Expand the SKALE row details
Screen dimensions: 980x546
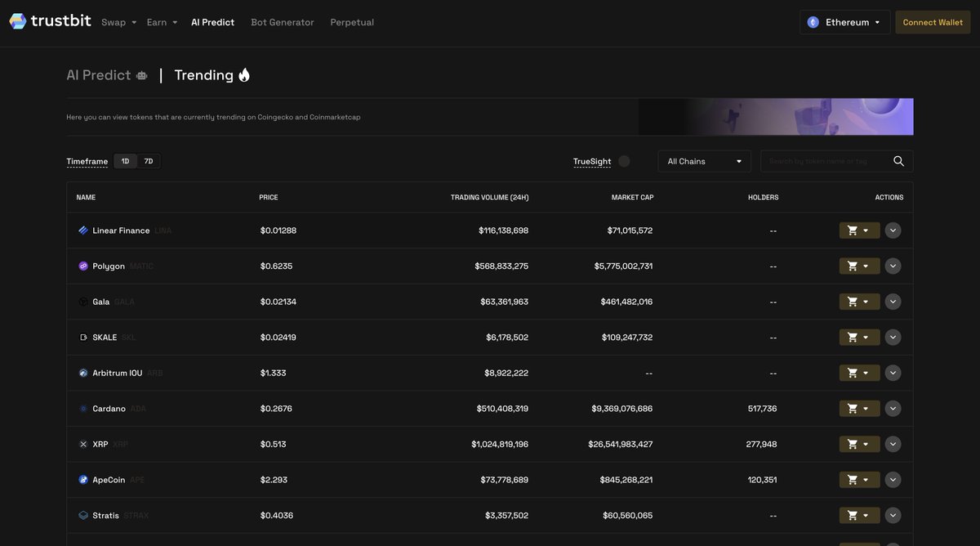(x=893, y=338)
